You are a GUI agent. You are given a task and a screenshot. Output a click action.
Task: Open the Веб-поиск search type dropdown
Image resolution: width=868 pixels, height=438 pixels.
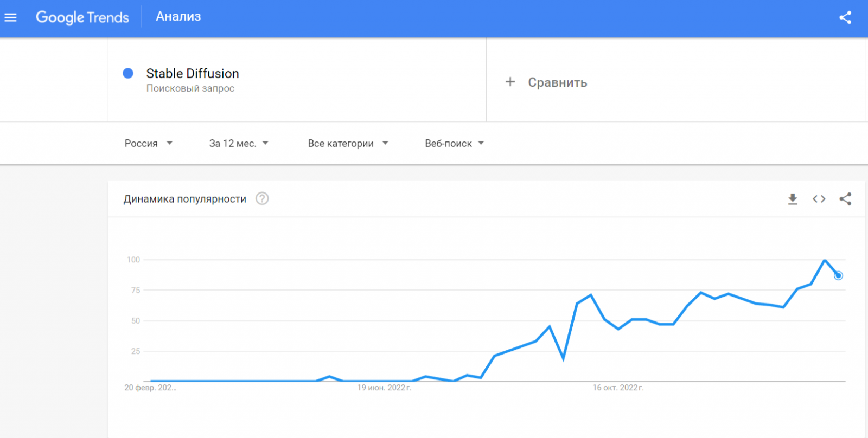coord(454,143)
